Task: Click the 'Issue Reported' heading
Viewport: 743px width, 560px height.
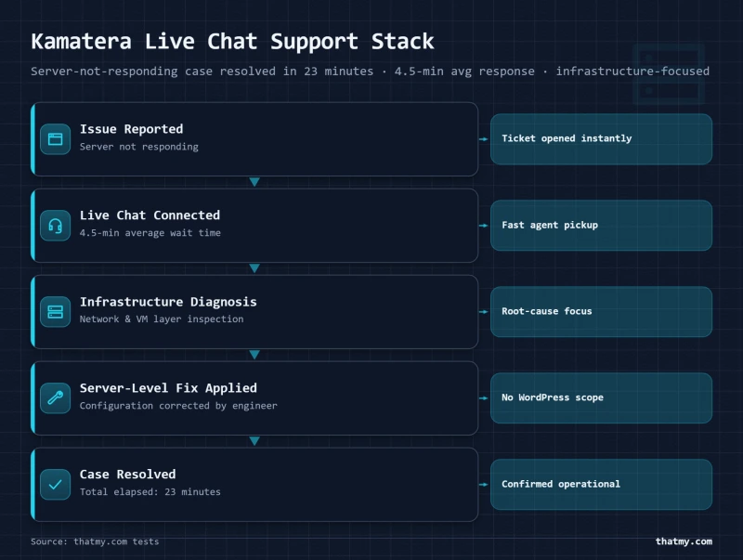Action: tap(131, 129)
